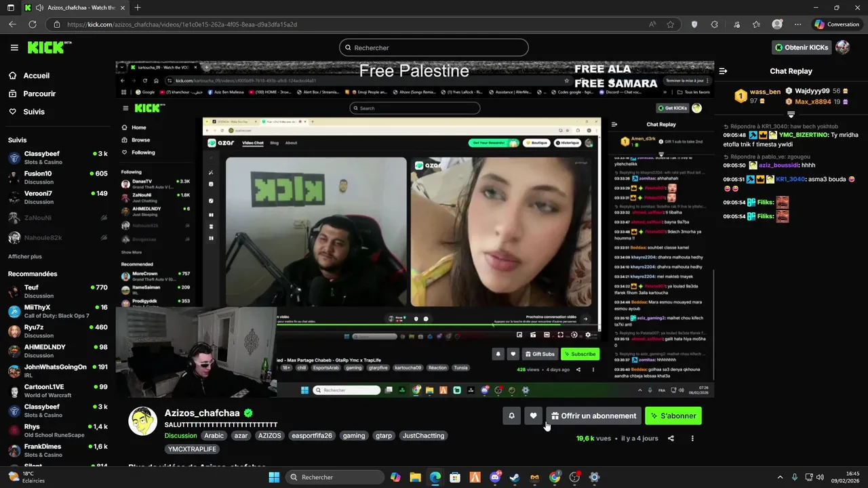This screenshot has width=868, height=488.
Task: Open File Explorer from the taskbar
Action: click(415, 477)
